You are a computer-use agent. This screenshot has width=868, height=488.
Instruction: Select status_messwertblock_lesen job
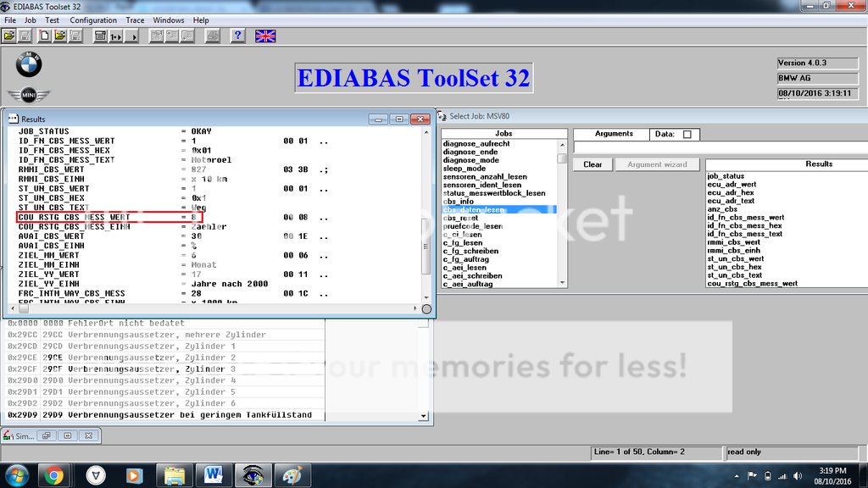tap(494, 193)
